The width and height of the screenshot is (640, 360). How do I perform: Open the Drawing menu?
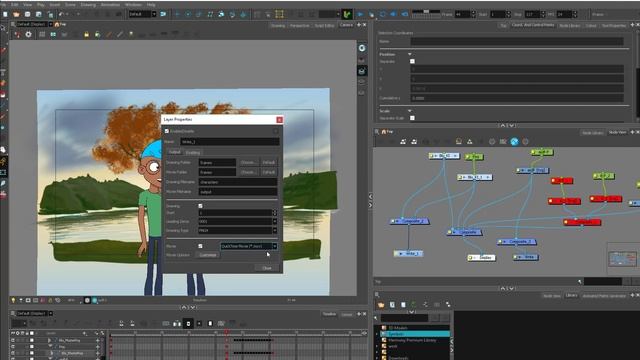(x=88, y=4)
